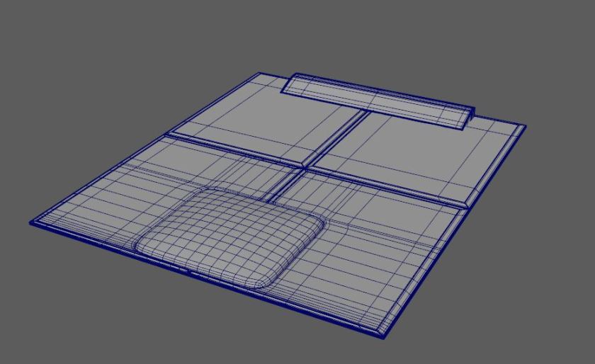Pick the rightmost corner of the base slab
Screen dimensions: 595x364
524,127
